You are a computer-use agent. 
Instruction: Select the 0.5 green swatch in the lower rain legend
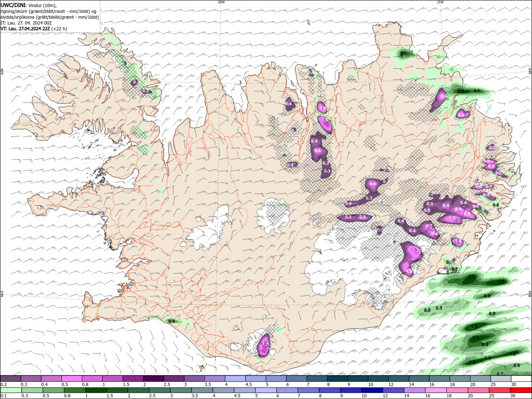pyautogui.click(x=53, y=390)
